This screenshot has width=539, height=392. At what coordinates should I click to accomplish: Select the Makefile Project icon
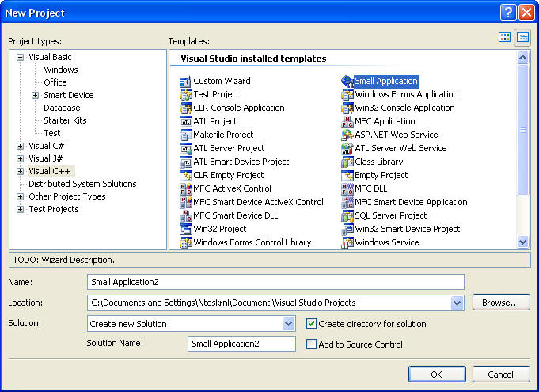pos(186,135)
